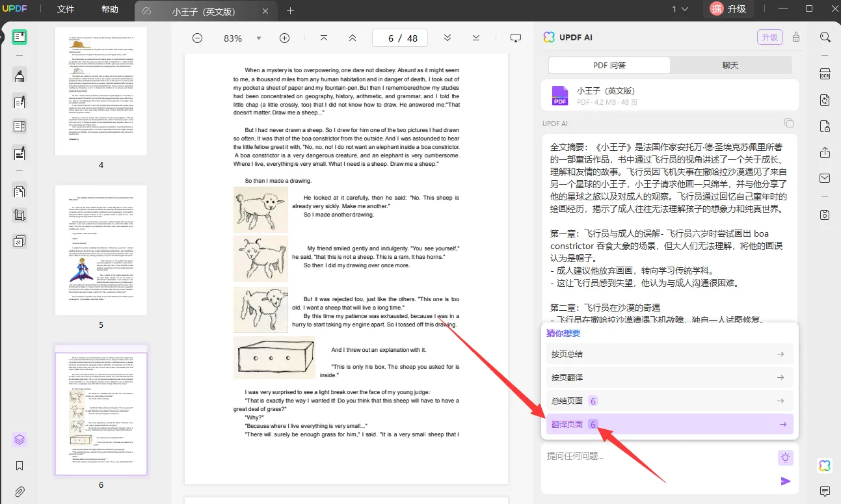Open the Attachments paperclip icon
Image resolution: width=841 pixels, height=504 pixels.
(x=20, y=492)
